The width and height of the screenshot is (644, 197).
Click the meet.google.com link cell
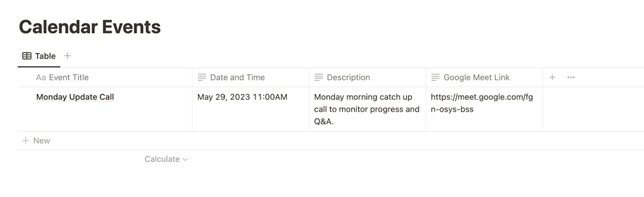(482, 103)
